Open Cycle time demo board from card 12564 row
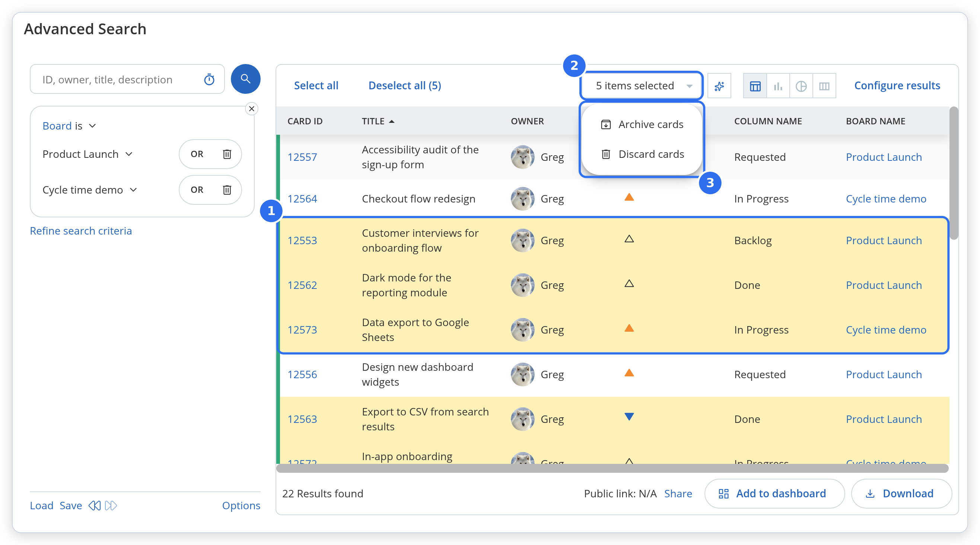 [x=886, y=199]
